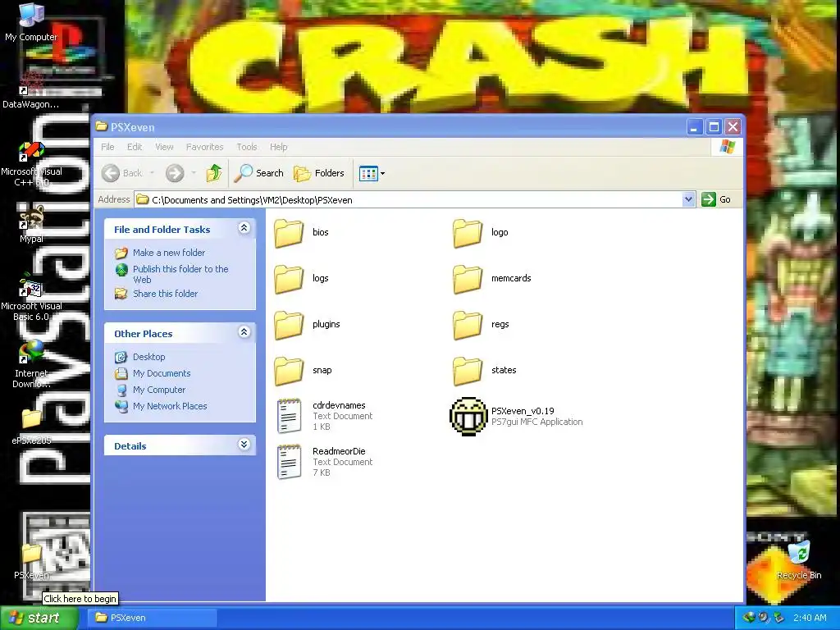The height and width of the screenshot is (630, 840).
Task: Click the Forward navigation button
Action: click(175, 173)
